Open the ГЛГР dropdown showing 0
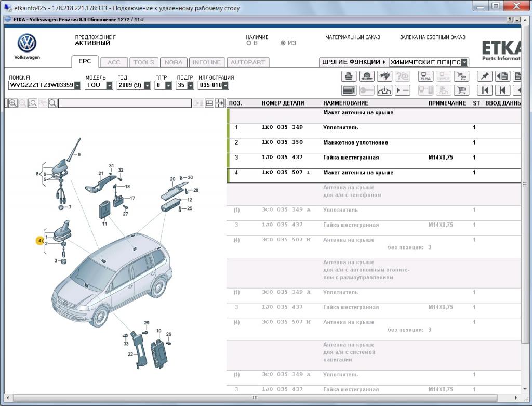 click(168, 85)
